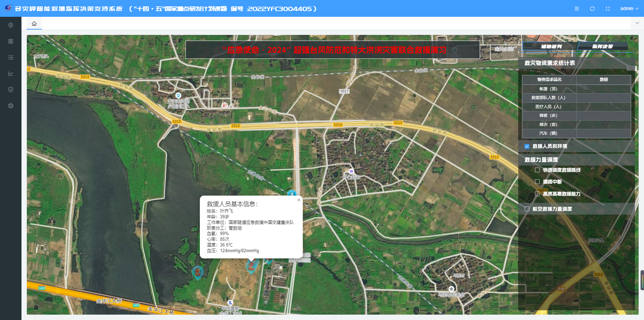Open the home page tab
This screenshot has width=644, height=320.
click(34, 24)
